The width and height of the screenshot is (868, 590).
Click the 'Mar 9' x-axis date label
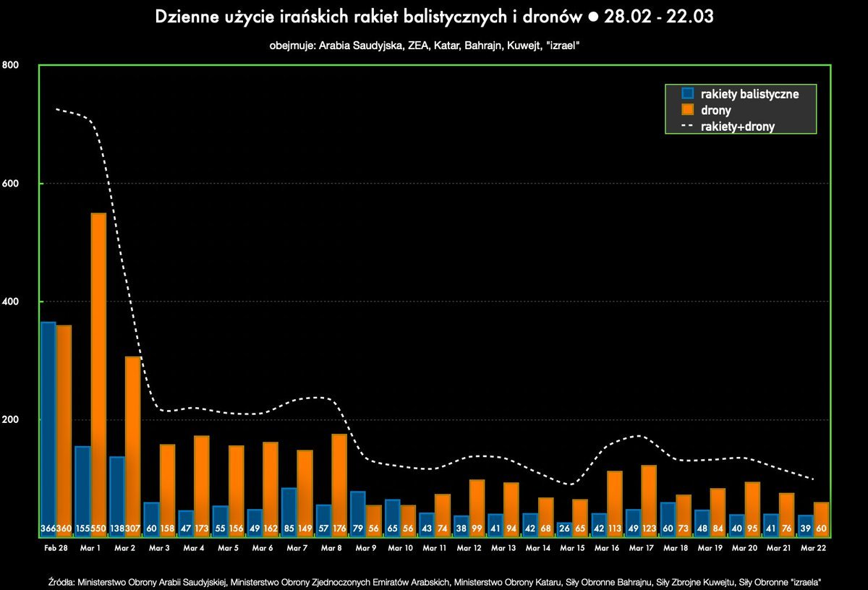click(x=366, y=549)
